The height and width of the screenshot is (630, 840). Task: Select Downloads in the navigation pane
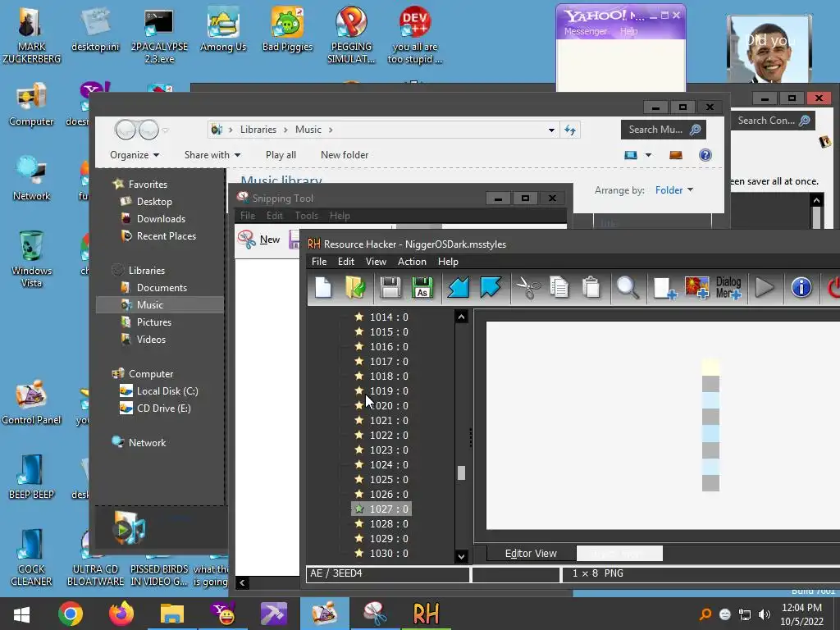[x=161, y=218]
